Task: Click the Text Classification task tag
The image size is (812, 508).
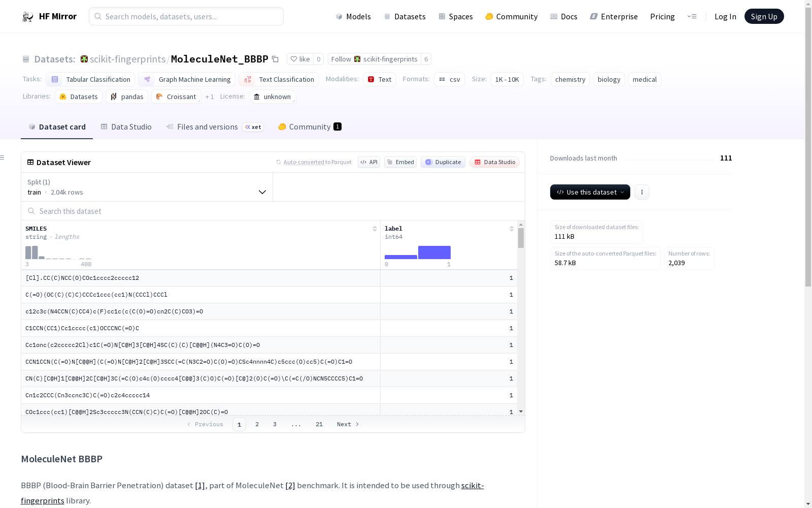Action: pos(279,79)
